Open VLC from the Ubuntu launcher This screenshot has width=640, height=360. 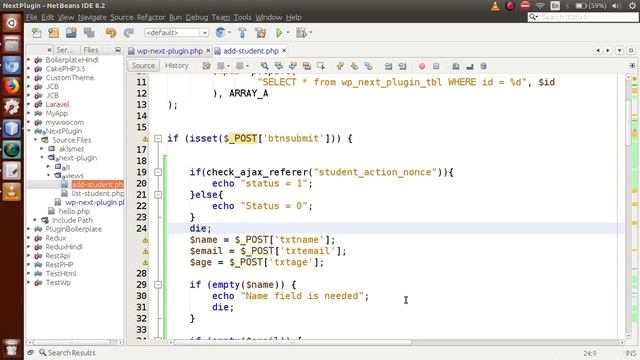tap(11, 191)
